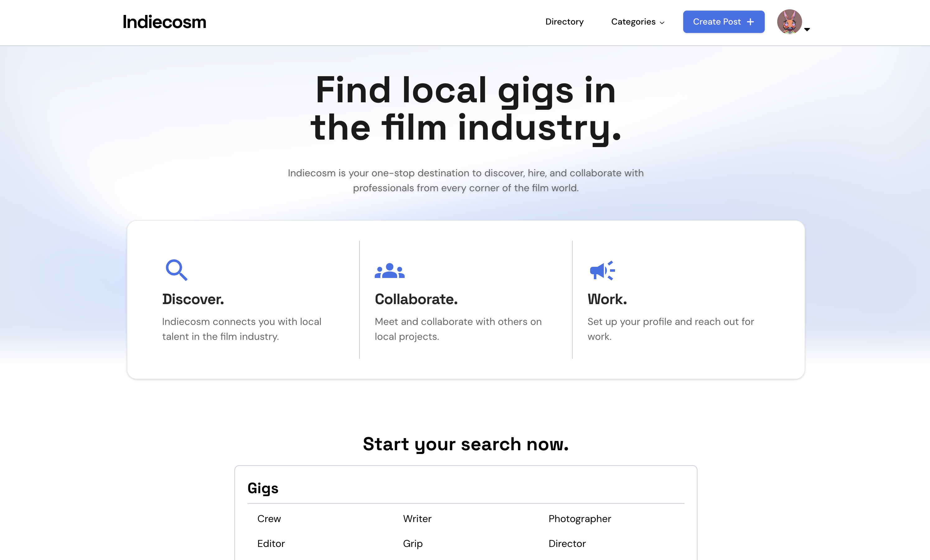
Task: Click the megaphone Work icon
Action: (602, 271)
